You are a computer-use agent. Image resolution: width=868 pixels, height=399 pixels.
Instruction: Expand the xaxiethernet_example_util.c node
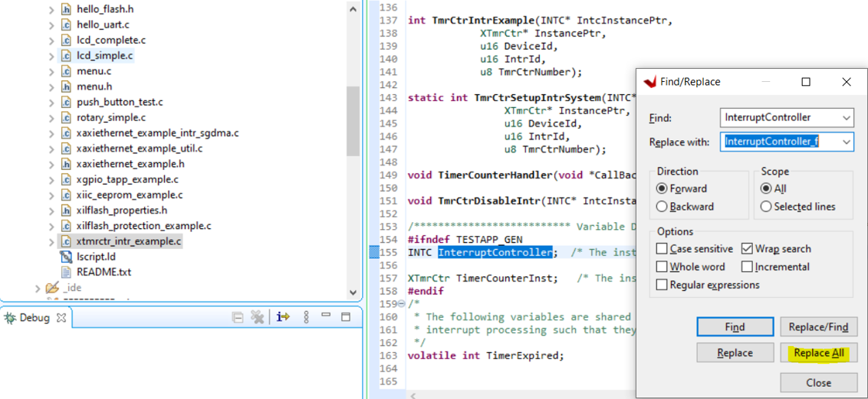click(x=51, y=149)
